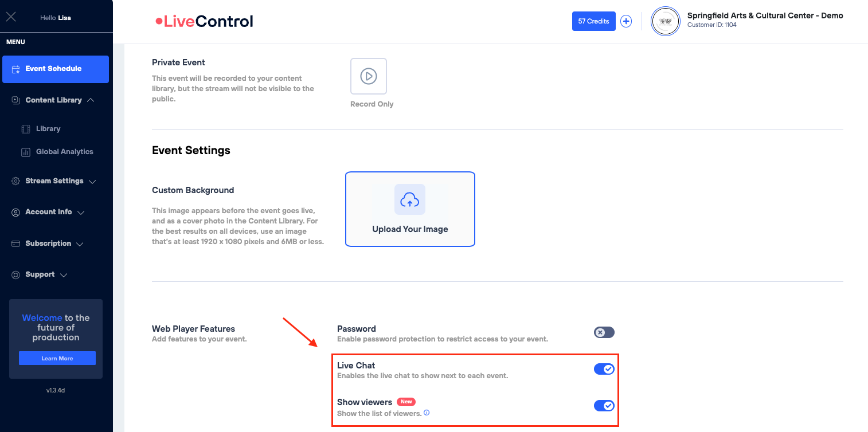Click the LiveControl logo
The height and width of the screenshot is (432, 868).
204,22
